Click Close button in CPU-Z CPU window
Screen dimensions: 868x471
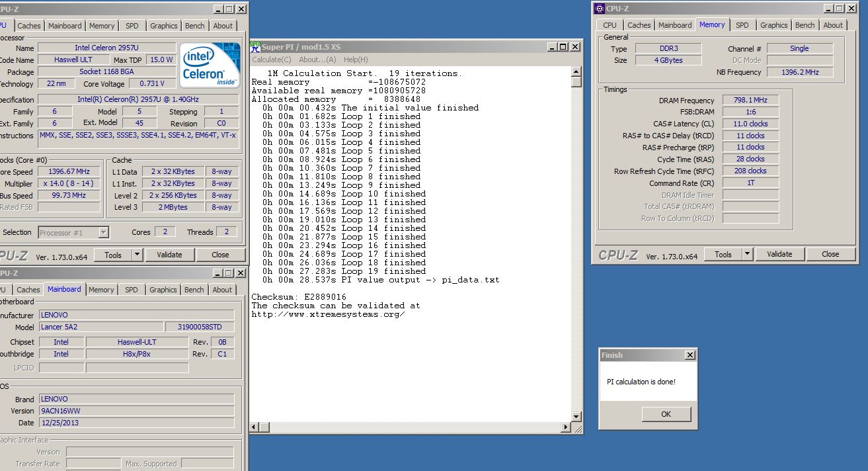[220, 255]
